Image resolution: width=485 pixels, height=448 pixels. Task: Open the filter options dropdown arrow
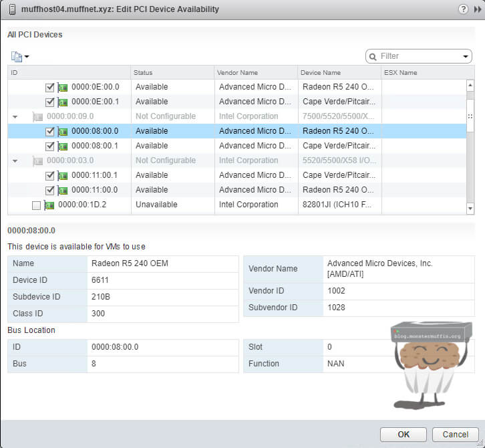(466, 56)
